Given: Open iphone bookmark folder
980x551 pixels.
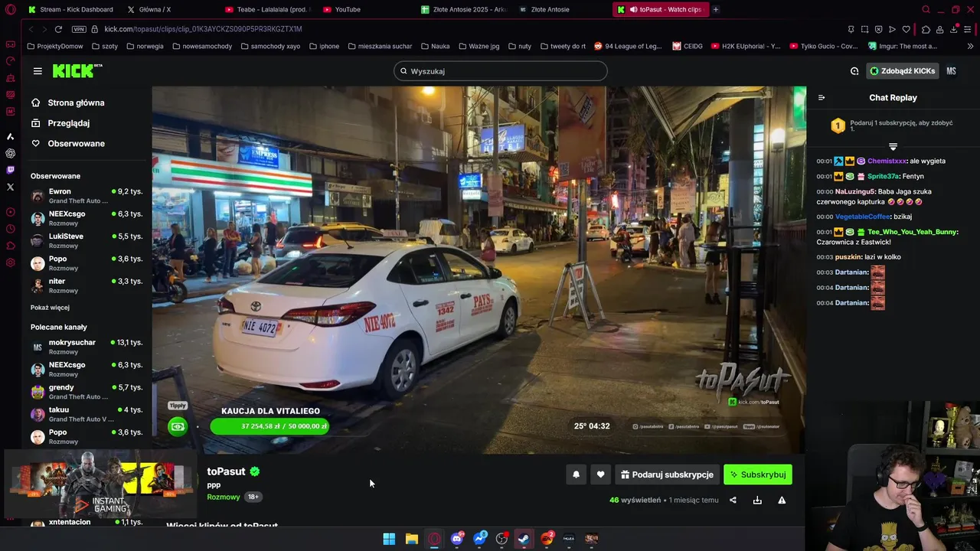Looking at the screenshot, I should (324, 46).
